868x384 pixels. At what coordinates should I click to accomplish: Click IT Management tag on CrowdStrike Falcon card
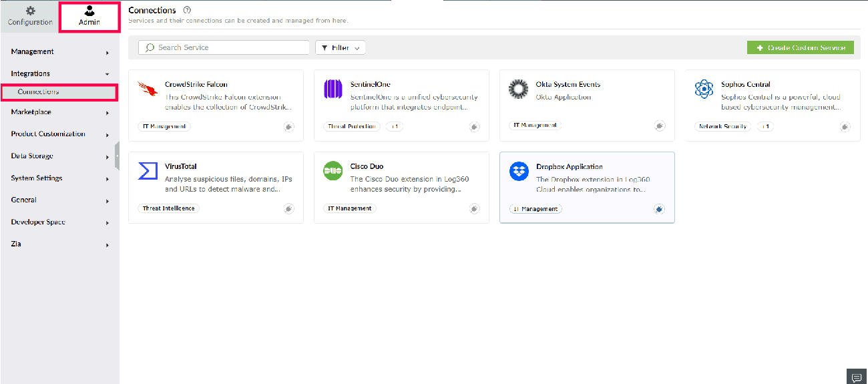[164, 126]
